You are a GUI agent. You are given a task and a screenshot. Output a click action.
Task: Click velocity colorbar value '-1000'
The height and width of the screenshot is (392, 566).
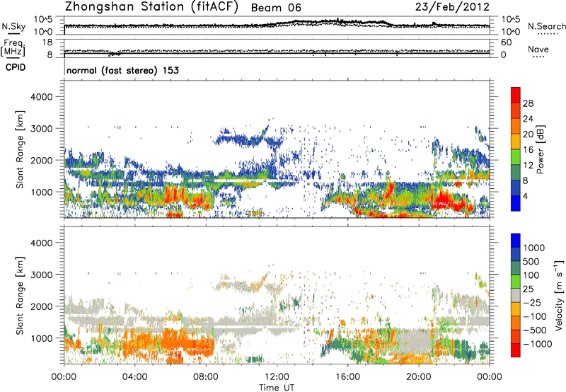click(537, 344)
